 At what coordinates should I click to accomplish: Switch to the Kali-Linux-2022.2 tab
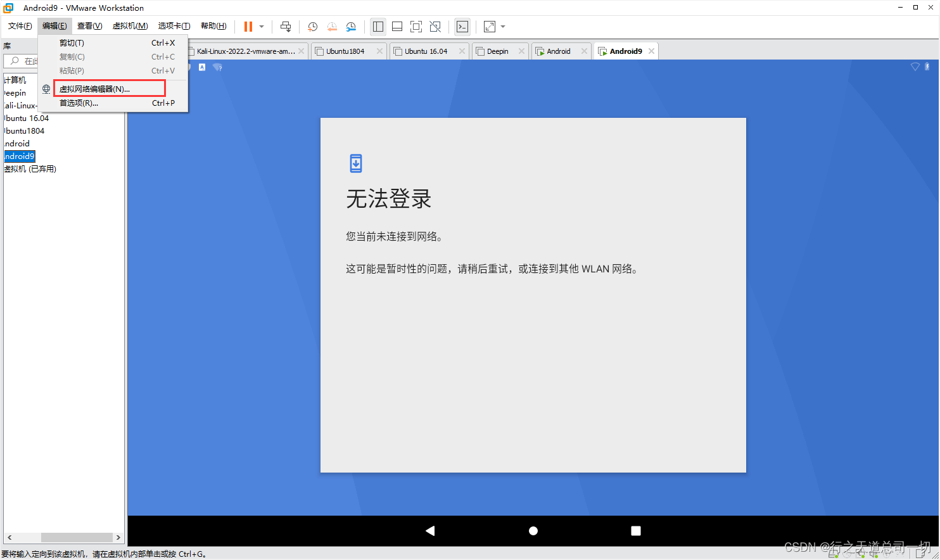tap(246, 51)
